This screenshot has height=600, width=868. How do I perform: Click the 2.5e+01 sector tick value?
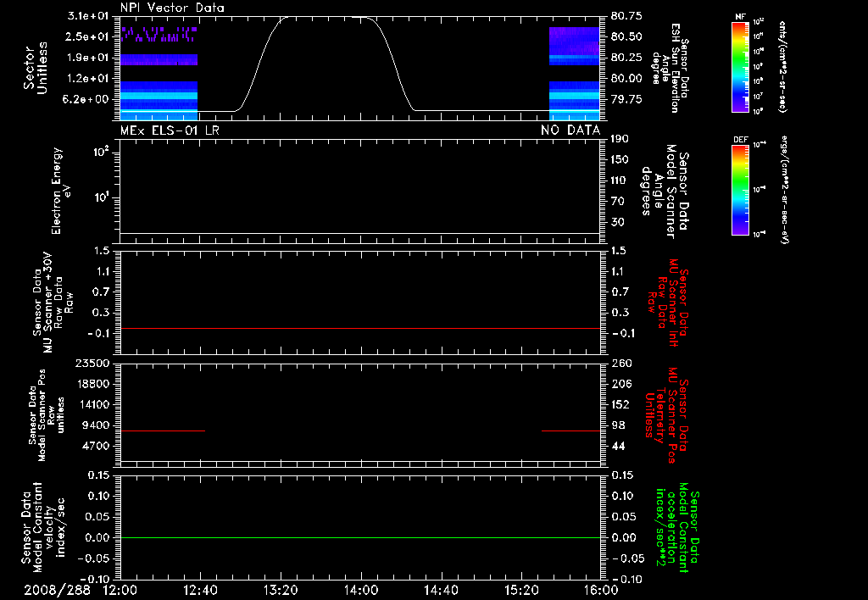[x=87, y=36]
